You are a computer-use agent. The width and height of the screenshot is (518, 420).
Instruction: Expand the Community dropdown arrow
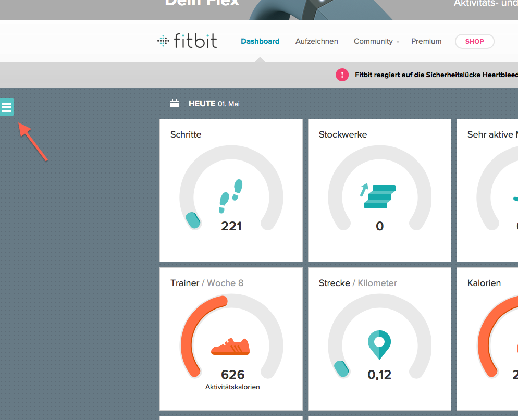(398, 42)
